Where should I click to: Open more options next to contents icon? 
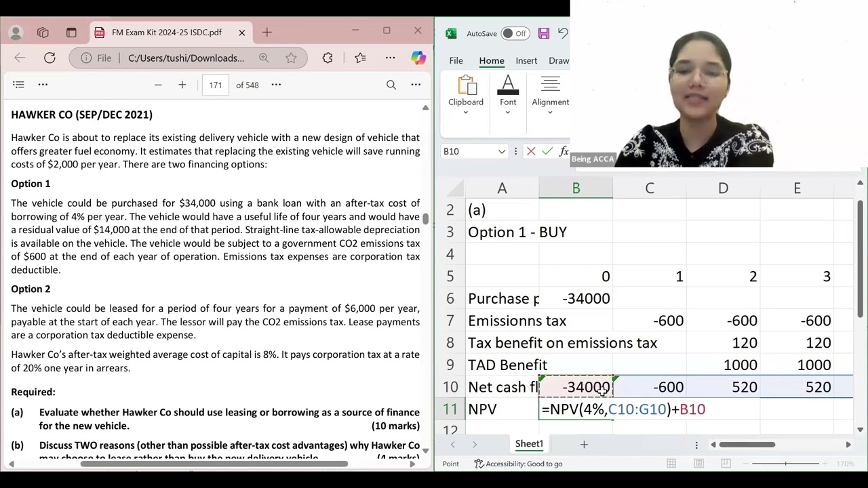[43, 85]
